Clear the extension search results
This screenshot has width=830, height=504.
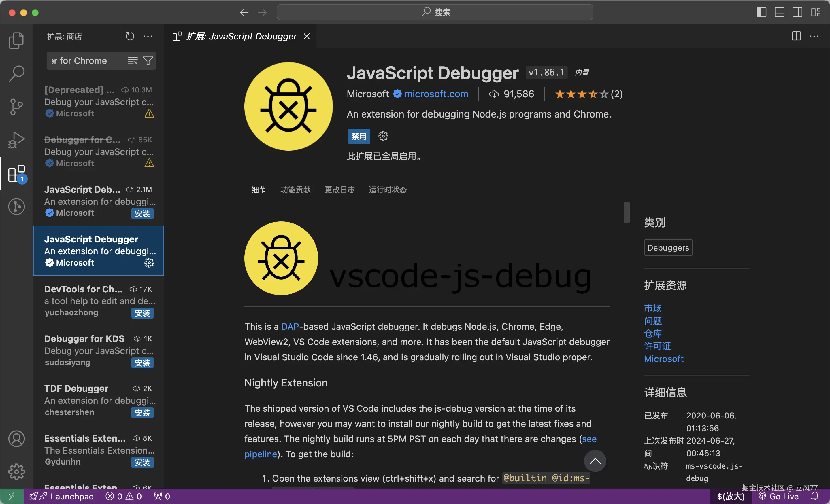(x=132, y=60)
